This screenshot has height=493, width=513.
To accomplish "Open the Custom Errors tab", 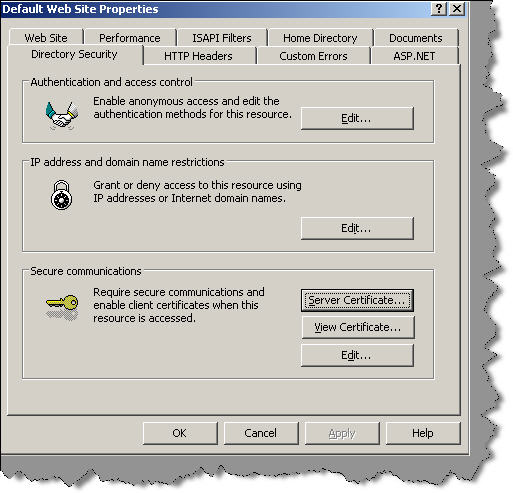I will tap(313, 56).
